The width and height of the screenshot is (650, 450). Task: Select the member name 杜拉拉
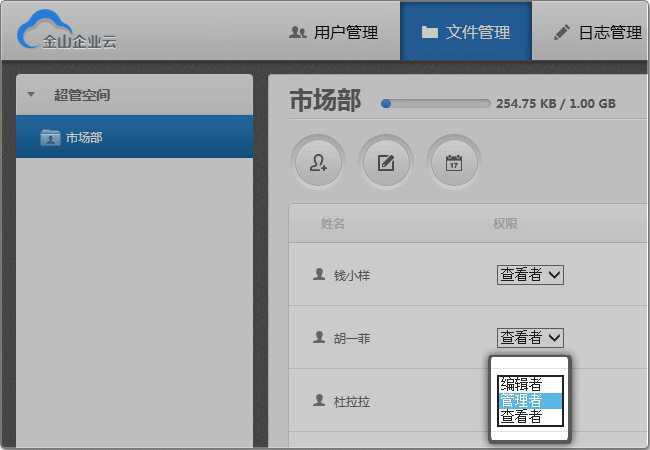352,402
